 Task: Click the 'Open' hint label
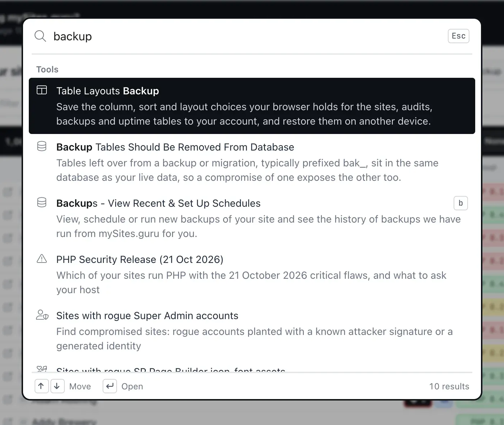click(132, 386)
